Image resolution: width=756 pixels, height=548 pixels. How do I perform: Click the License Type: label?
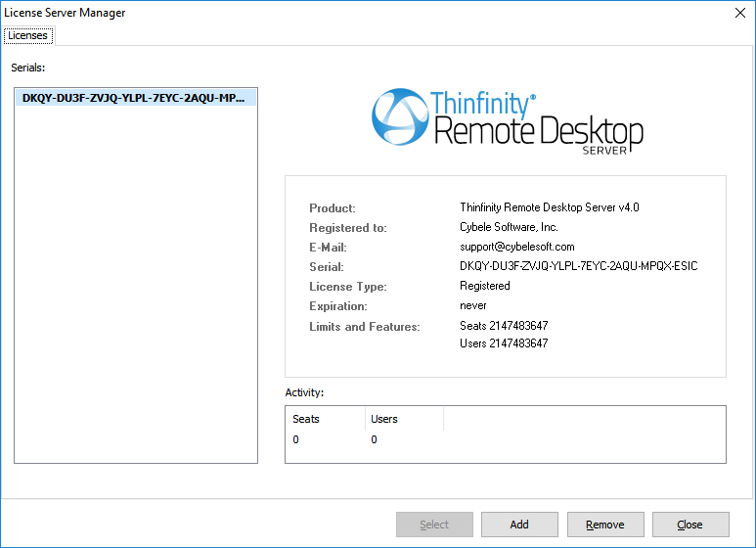[348, 287]
